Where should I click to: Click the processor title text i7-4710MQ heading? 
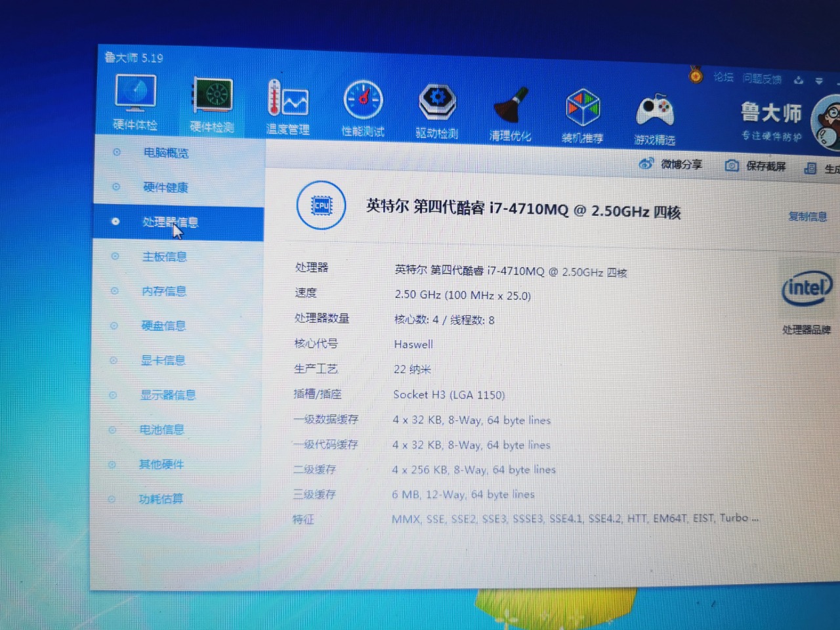(x=523, y=209)
